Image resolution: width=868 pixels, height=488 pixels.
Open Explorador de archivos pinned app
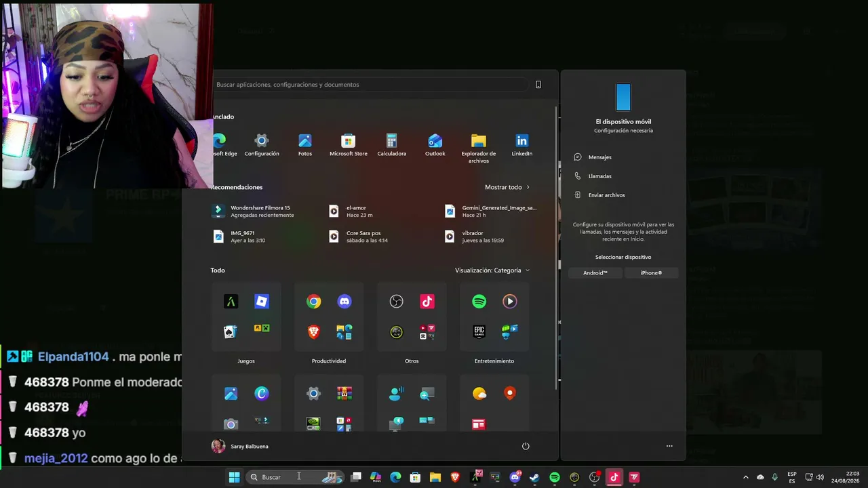(479, 148)
